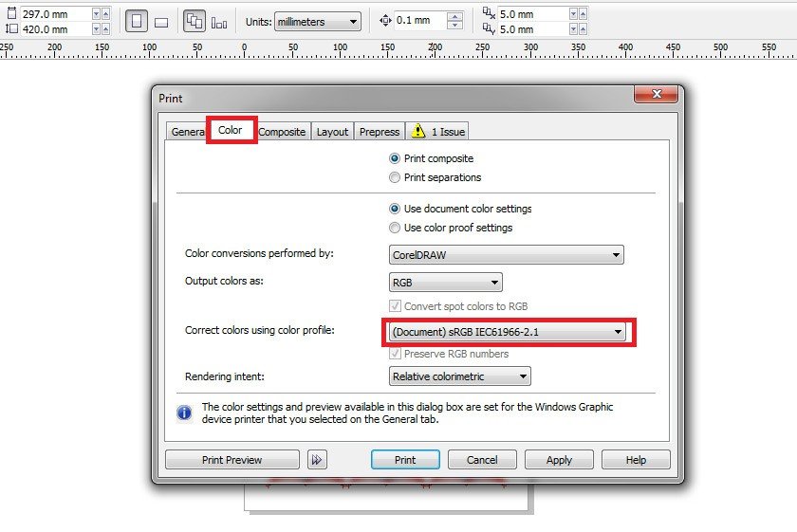
Task: Click the nudge offset icon
Action: tap(385, 21)
